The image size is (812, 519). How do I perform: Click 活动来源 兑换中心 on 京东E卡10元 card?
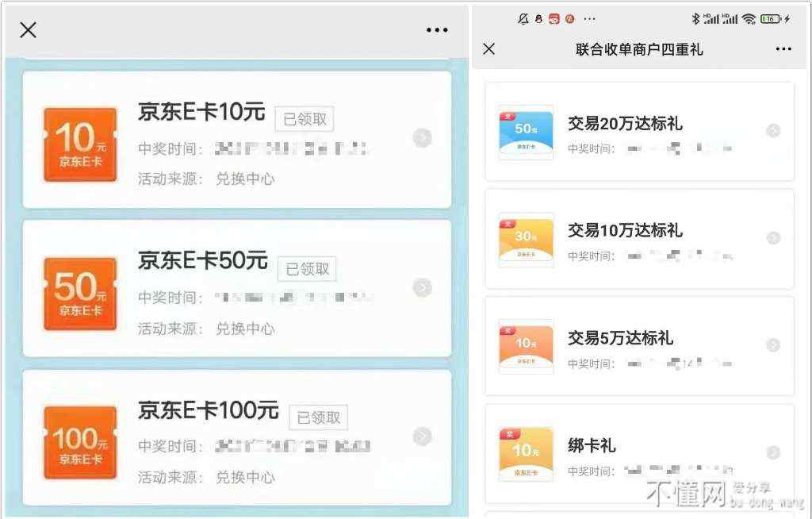click(x=206, y=179)
